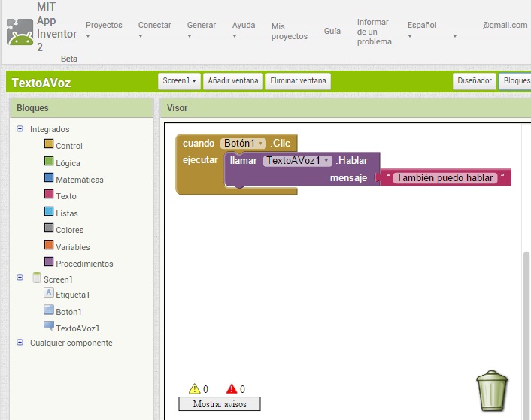
Task: Pick the Listas blocks light-blue square
Action: (49, 211)
